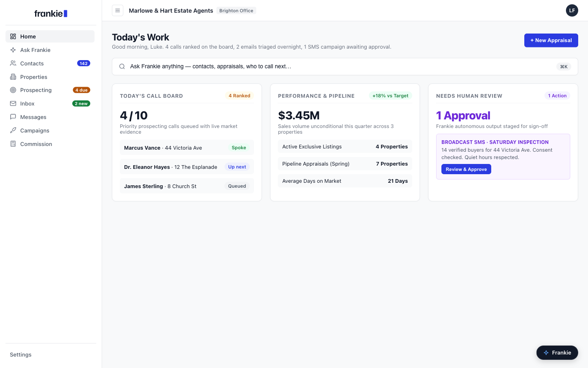The width and height of the screenshot is (588, 368).
Task: Click the $3.45M sales volume figure
Action: [299, 116]
